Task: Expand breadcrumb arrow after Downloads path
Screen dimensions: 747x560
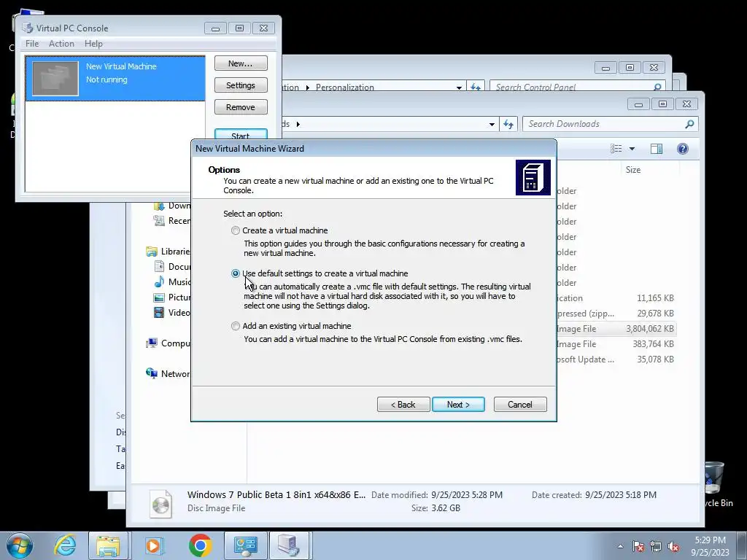Action: 298,124
